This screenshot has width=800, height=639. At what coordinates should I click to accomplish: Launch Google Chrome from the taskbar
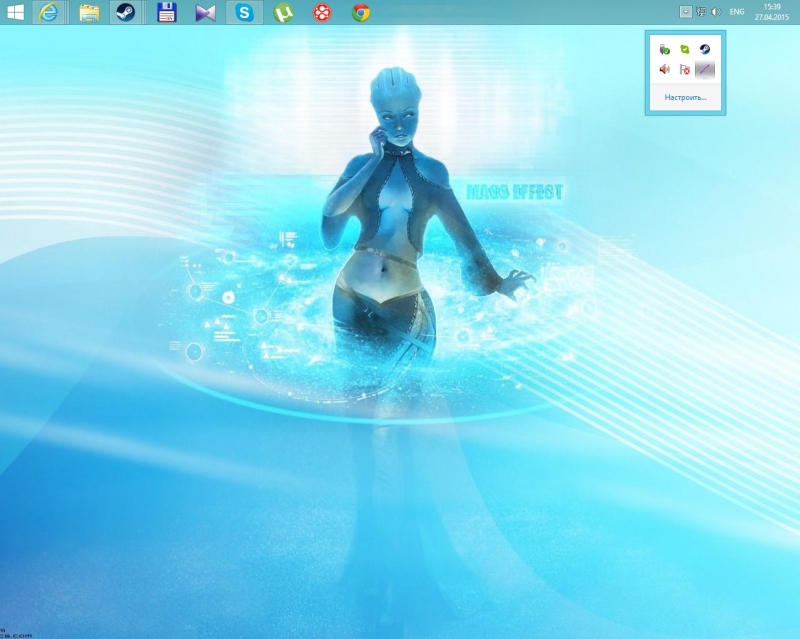click(x=361, y=13)
